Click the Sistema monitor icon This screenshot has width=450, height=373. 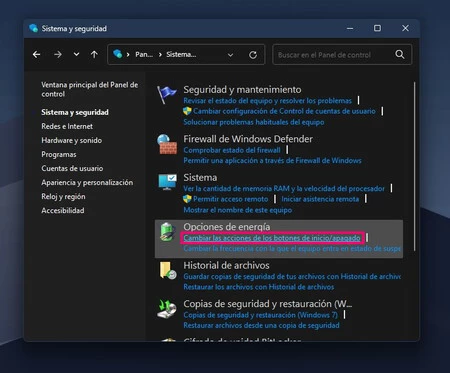[167, 182]
